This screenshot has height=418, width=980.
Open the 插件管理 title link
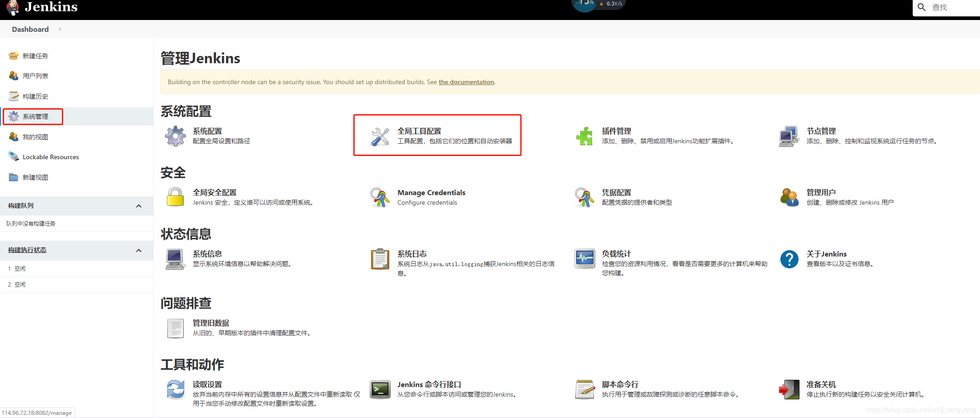[x=616, y=131]
